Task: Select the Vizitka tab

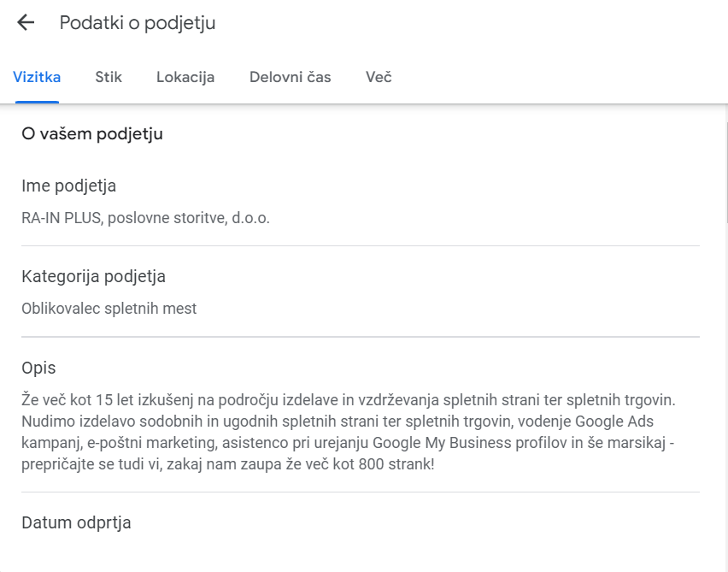Action: tap(37, 78)
